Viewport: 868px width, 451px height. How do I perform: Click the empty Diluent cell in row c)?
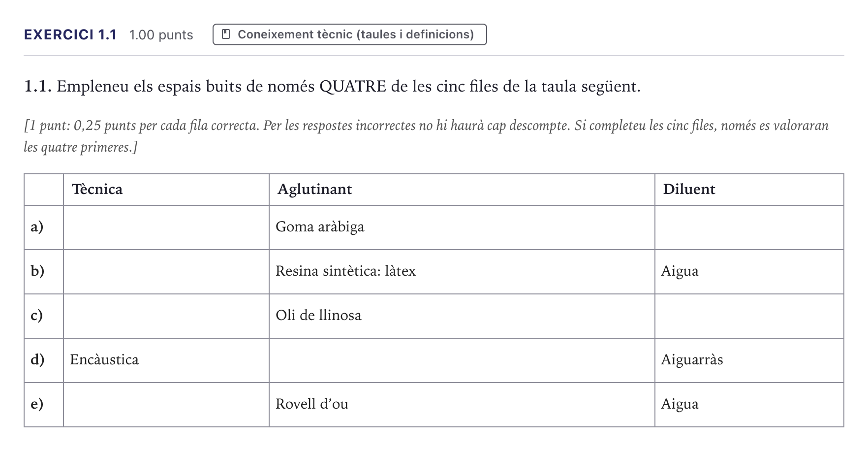click(x=749, y=316)
